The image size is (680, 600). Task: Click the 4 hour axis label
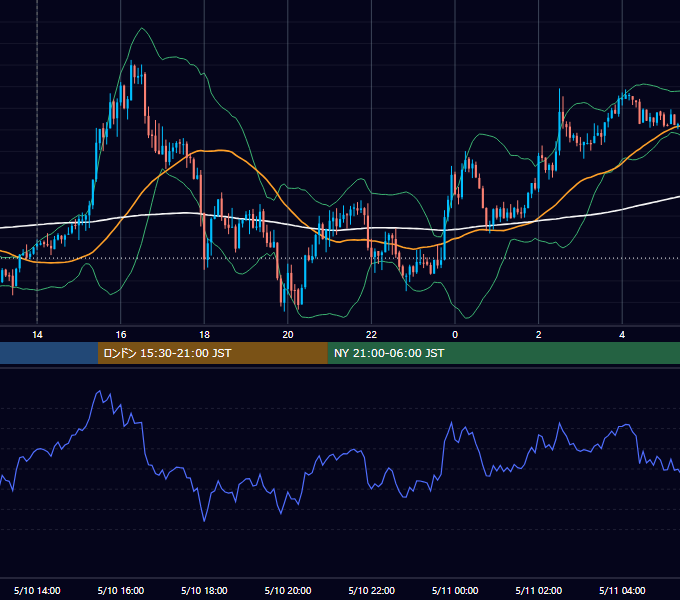(x=622, y=335)
